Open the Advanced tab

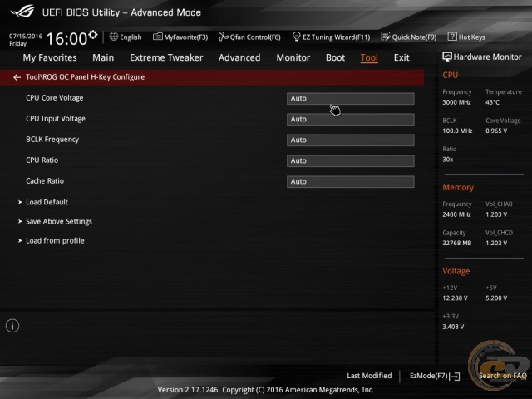[x=239, y=57]
